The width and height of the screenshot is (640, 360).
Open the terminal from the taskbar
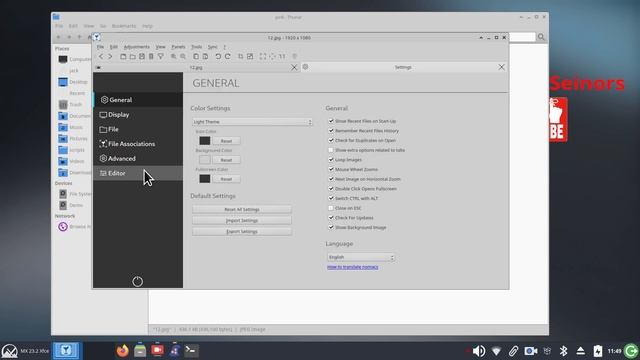[x=191, y=350]
